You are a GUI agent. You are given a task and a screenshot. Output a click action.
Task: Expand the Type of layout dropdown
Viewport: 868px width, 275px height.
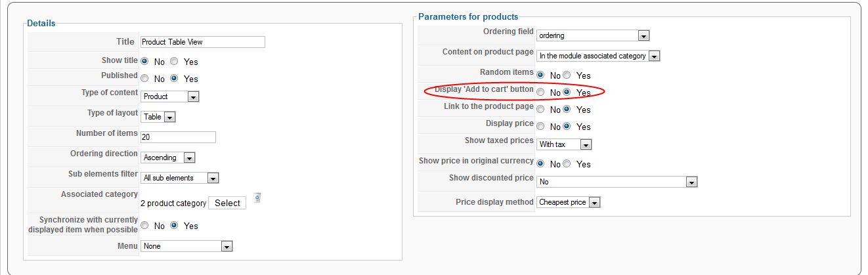tap(158, 117)
